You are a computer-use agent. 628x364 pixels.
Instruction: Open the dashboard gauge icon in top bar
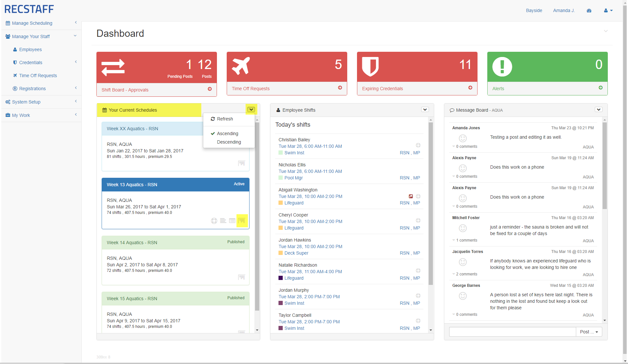[589, 10]
